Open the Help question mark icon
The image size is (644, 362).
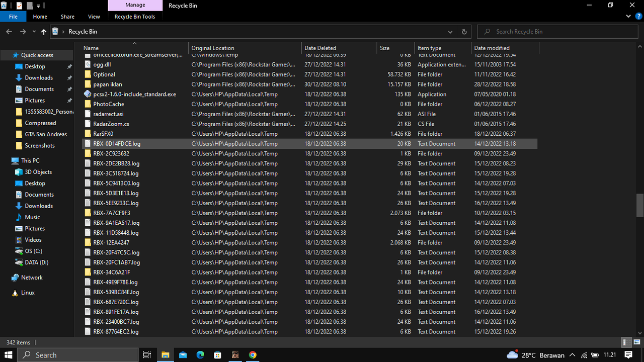(x=638, y=17)
